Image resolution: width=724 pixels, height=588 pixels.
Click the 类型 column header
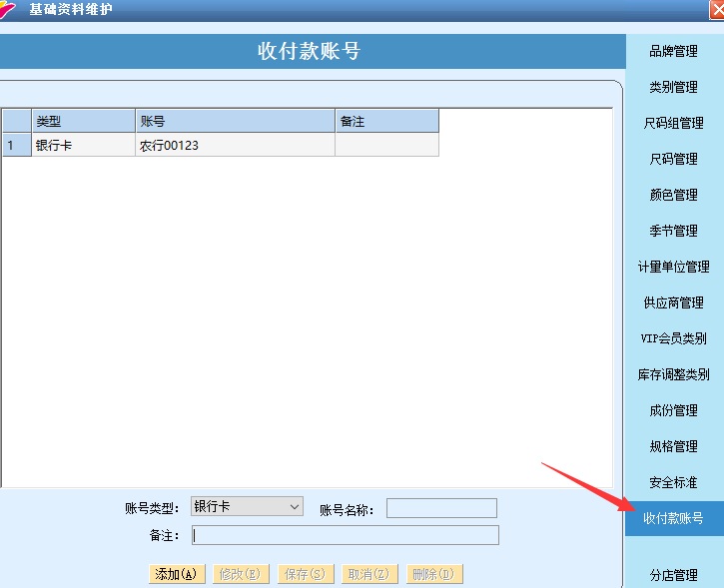[x=83, y=121]
